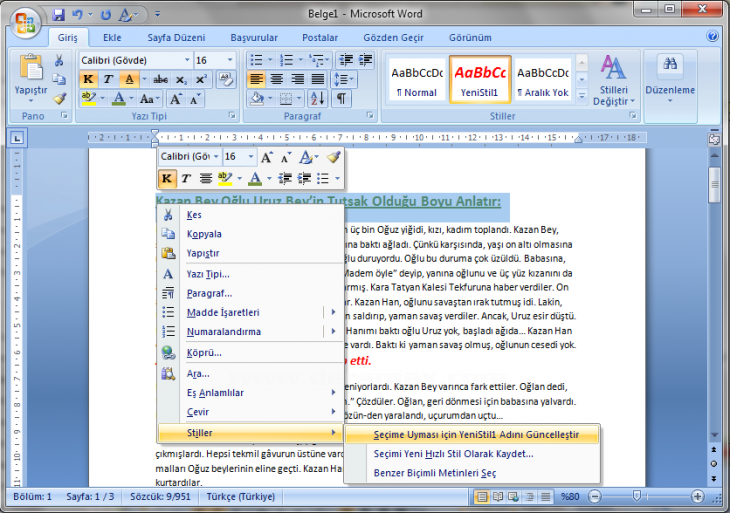Open the Help question mark icon

pyautogui.click(x=712, y=36)
